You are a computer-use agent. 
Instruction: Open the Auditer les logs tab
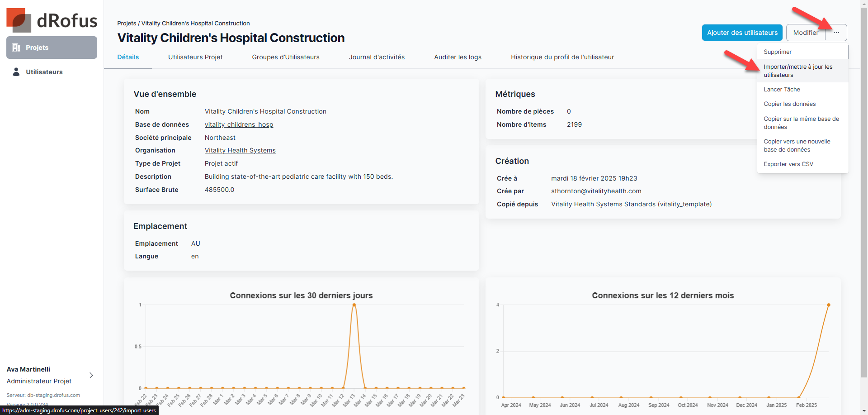[x=458, y=57]
